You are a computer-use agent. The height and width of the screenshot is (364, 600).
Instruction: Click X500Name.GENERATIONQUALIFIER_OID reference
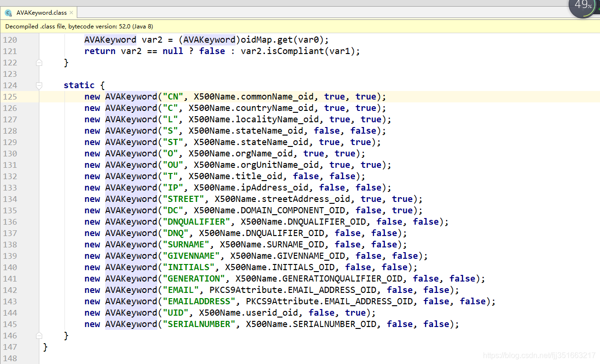click(319, 279)
